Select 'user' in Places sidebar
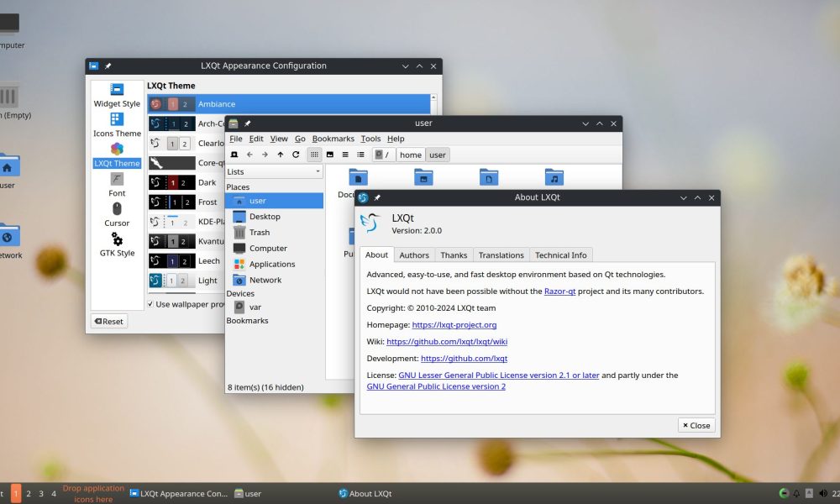Screen dimensions: 840x504 pyautogui.click(x=274, y=201)
